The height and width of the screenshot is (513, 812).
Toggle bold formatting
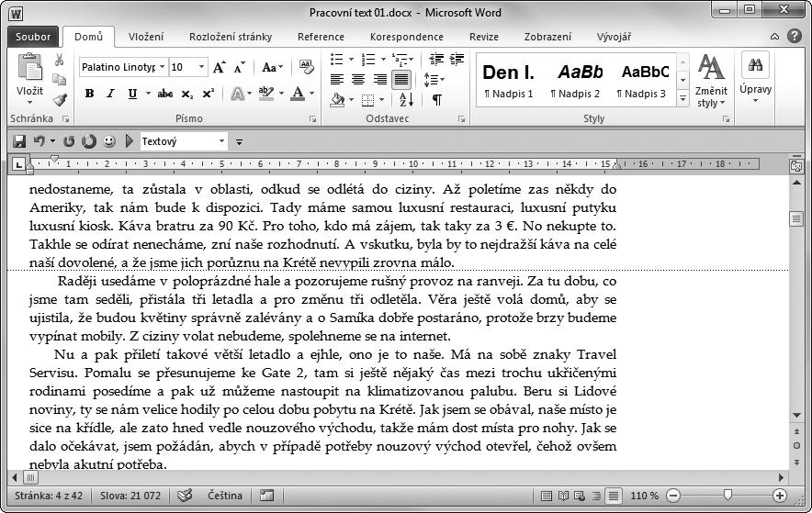[x=89, y=94]
